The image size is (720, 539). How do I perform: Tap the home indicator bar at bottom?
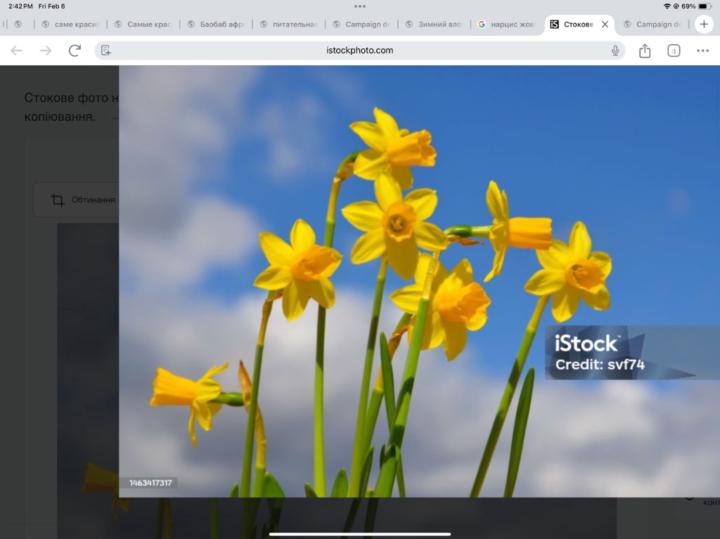pos(360,534)
